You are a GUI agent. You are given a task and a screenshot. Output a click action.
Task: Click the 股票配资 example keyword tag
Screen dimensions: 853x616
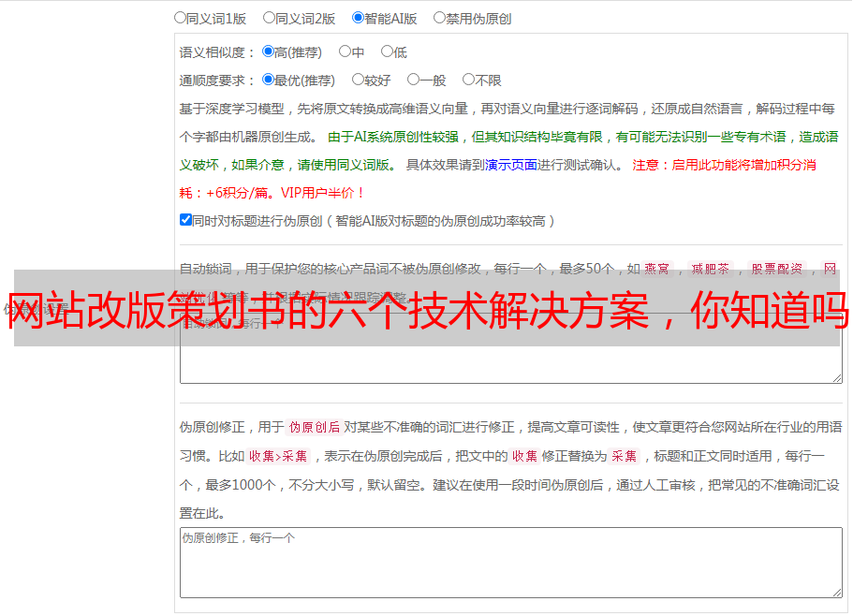777,269
